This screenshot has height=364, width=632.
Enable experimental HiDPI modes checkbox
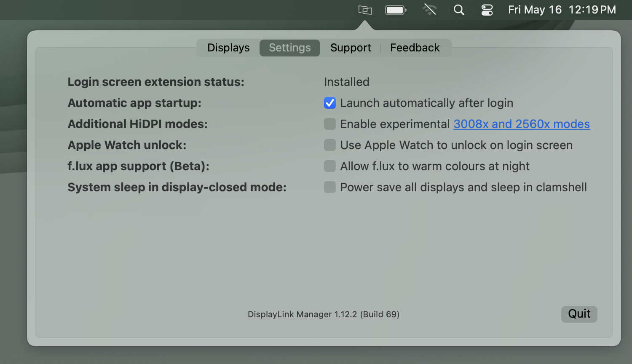330,124
